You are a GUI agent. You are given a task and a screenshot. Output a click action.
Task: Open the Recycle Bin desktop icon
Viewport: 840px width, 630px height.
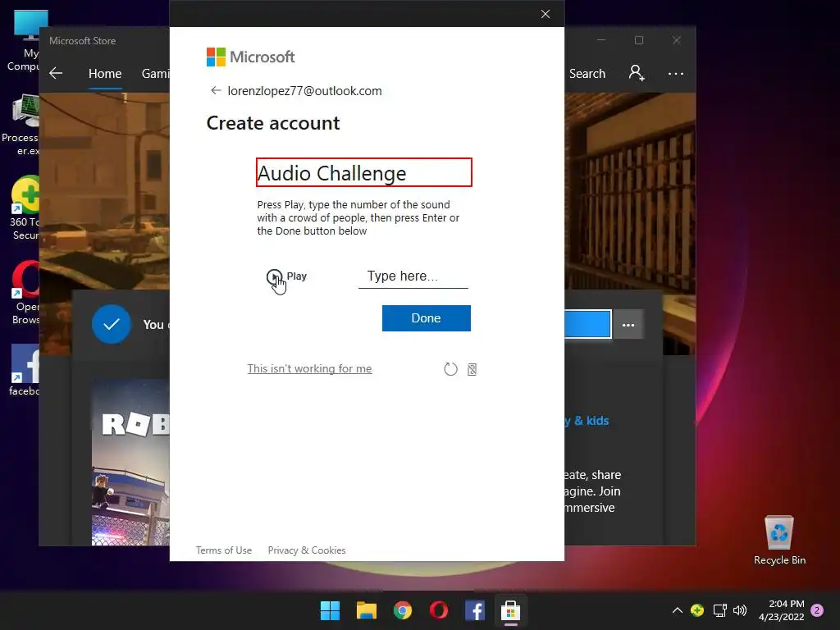point(779,540)
